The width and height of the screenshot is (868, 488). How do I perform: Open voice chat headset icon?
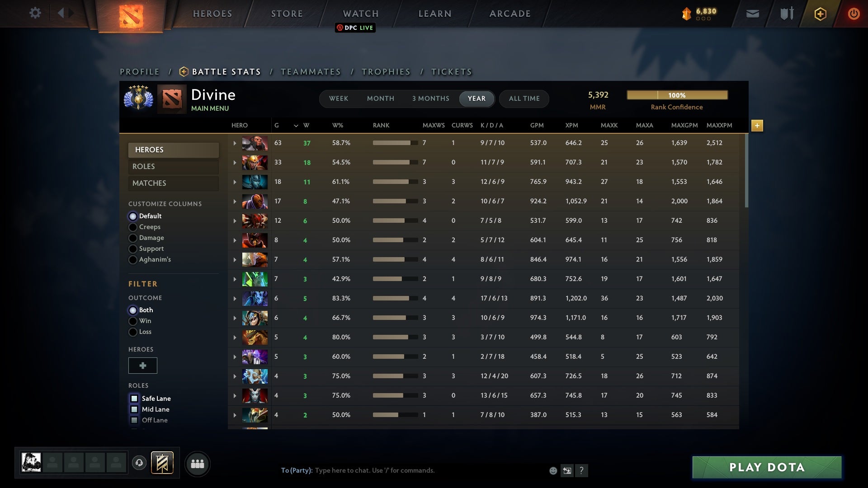pyautogui.click(x=139, y=463)
